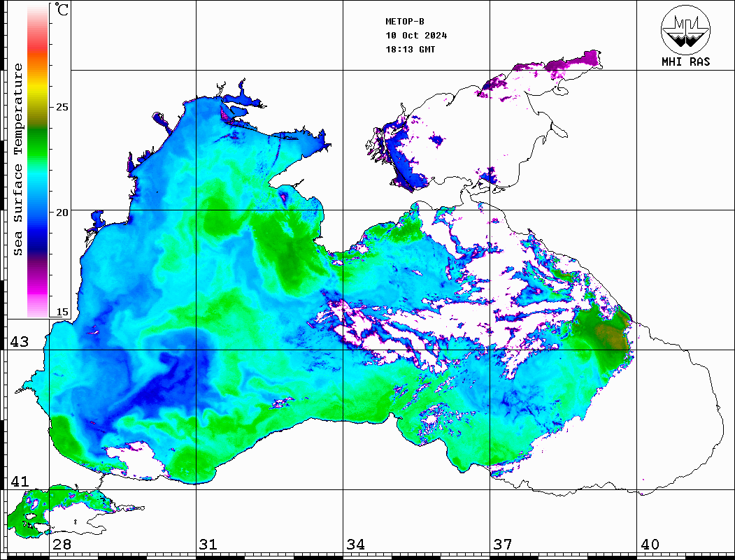Image resolution: width=735 pixels, height=560 pixels.
Task: Select the longitude label 31
Action: coord(208,545)
